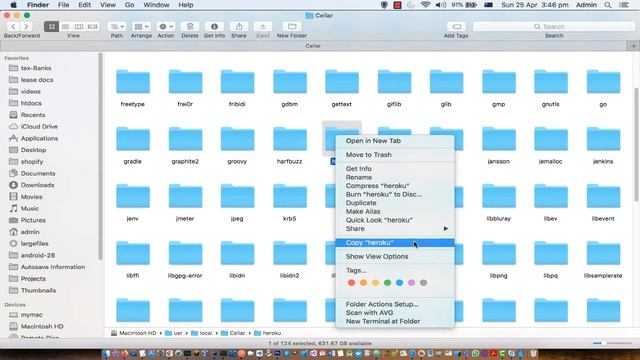Image resolution: width=640 pixels, height=360 pixels.
Task: Go back in Finder history
Action: pyautogui.click(x=13, y=27)
